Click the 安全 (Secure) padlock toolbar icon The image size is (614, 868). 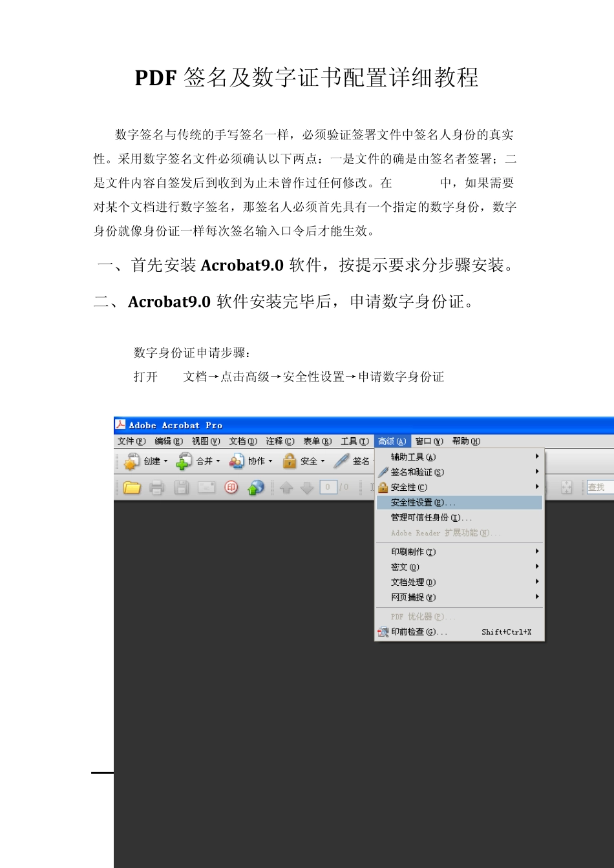pos(290,460)
